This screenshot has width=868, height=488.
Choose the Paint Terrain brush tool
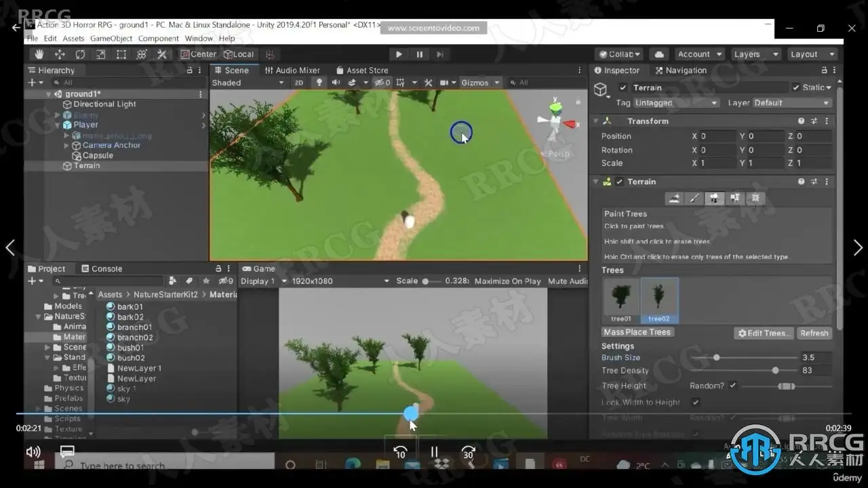694,198
